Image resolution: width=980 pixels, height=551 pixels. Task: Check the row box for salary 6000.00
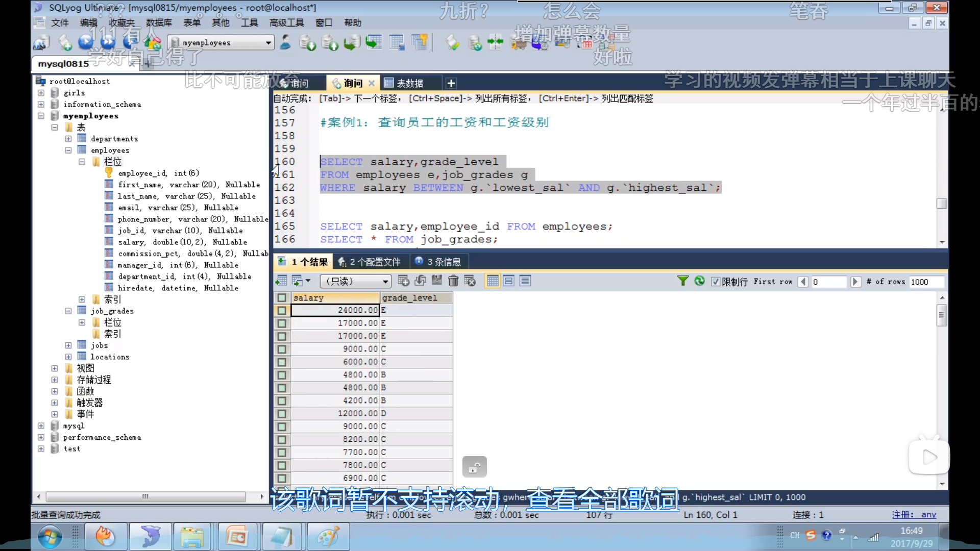[x=282, y=362]
